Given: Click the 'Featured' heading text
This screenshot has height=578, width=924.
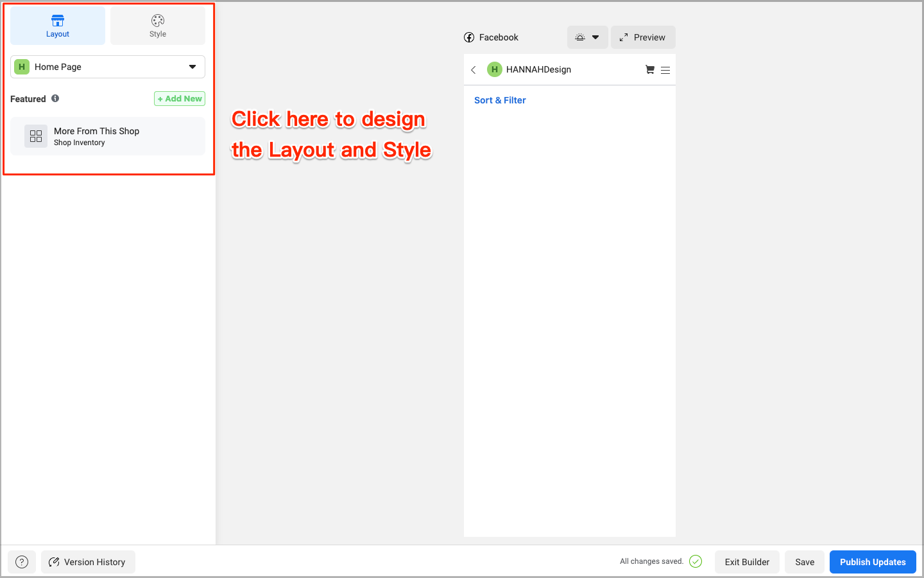Looking at the screenshot, I should (28, 99).
